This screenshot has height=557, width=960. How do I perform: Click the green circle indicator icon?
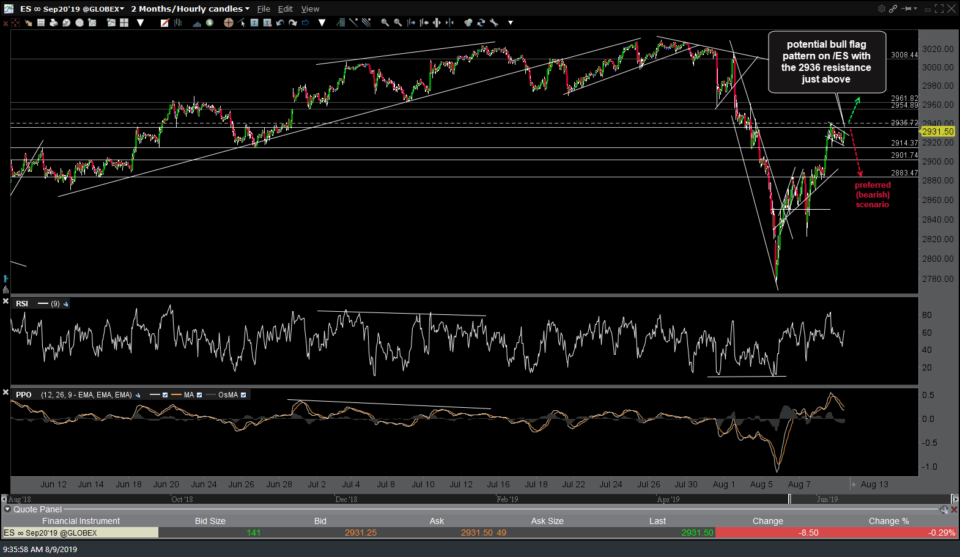pyautogui.click(x=209, y=23)
